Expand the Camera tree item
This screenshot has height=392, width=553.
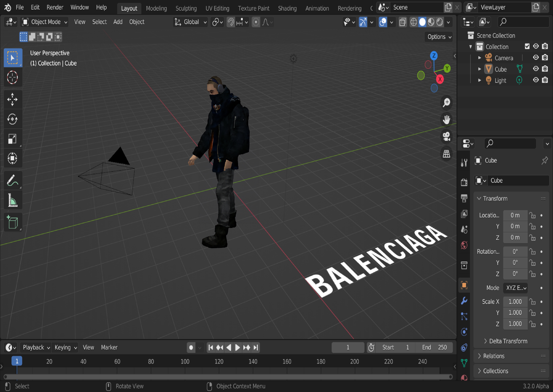click(x=479, y=58)
